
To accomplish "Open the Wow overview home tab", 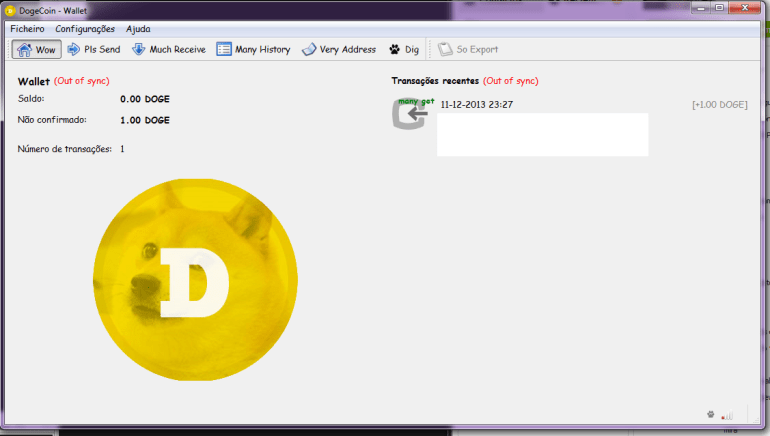I will coord(36,49).
